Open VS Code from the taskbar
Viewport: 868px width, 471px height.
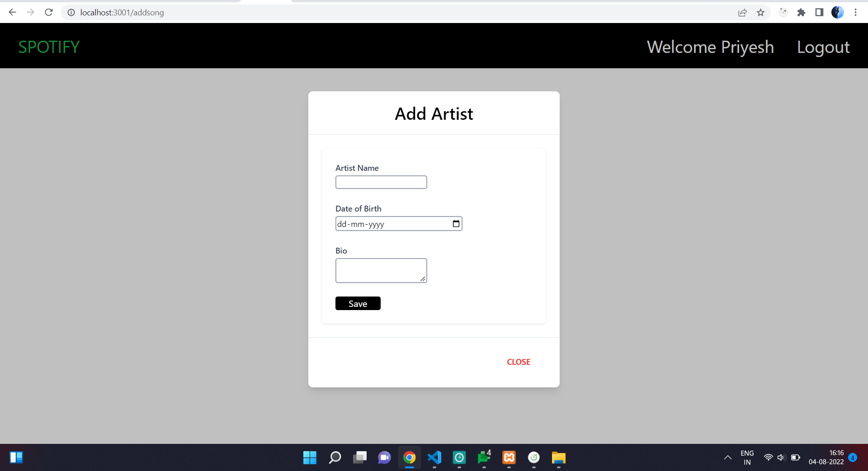pyautogui.click(x=434, y=458)
